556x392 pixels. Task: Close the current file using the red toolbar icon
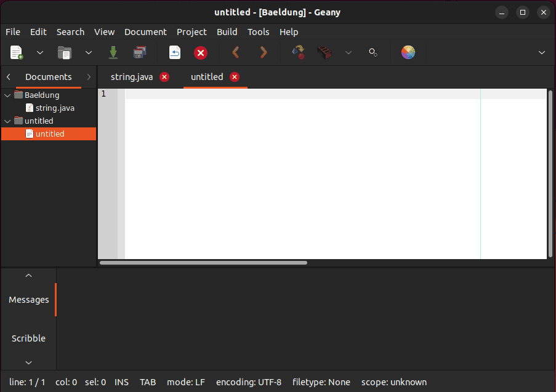[201, 53]
